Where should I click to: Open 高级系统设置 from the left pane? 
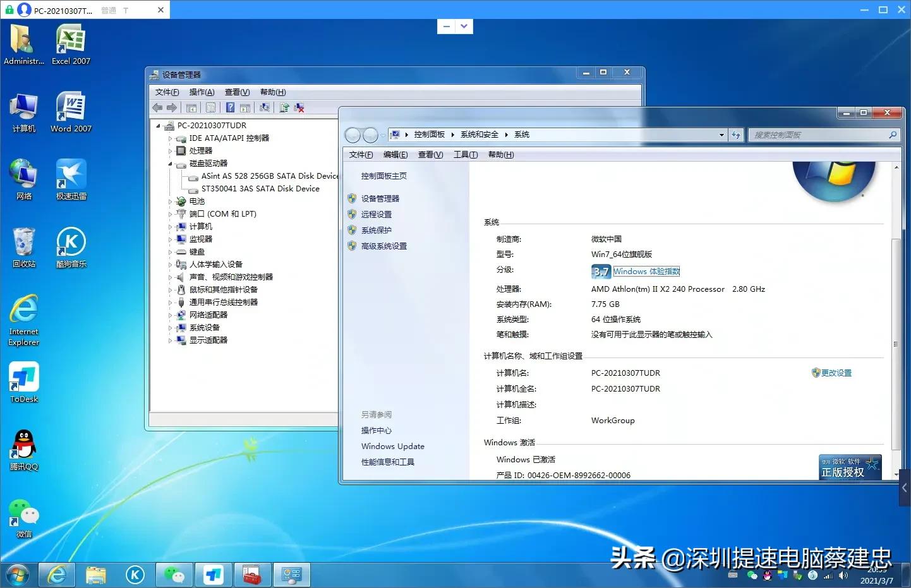384,246
